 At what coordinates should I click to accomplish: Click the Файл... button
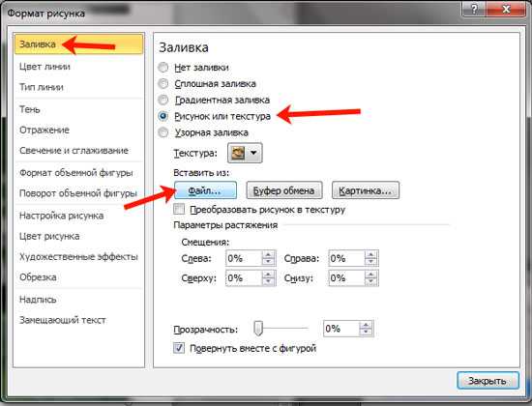[x=205, y=190]
